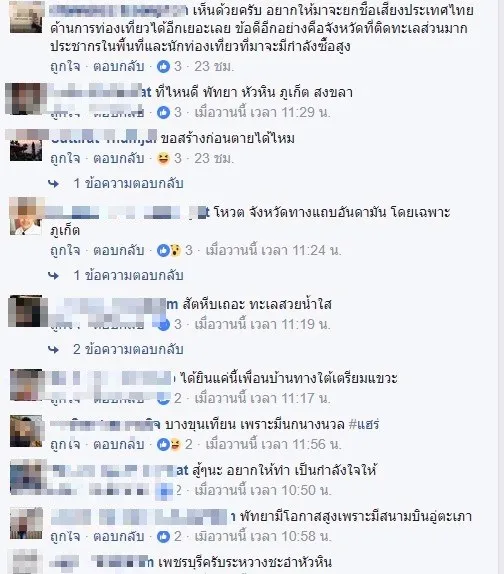
Task: Click ตอบกลับ on the first comment
Action: [119, 67]
